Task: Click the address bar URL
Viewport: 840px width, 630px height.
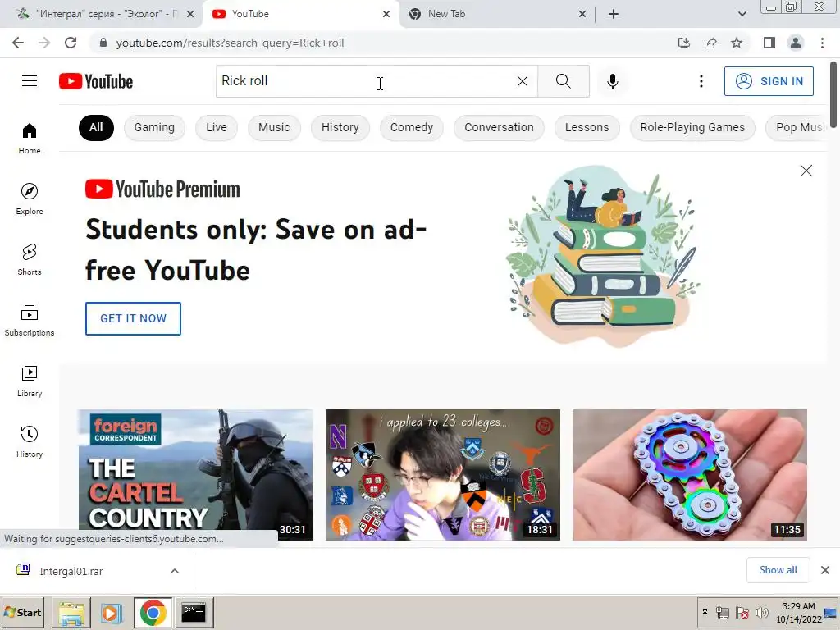Action: (x=230, y=43)
